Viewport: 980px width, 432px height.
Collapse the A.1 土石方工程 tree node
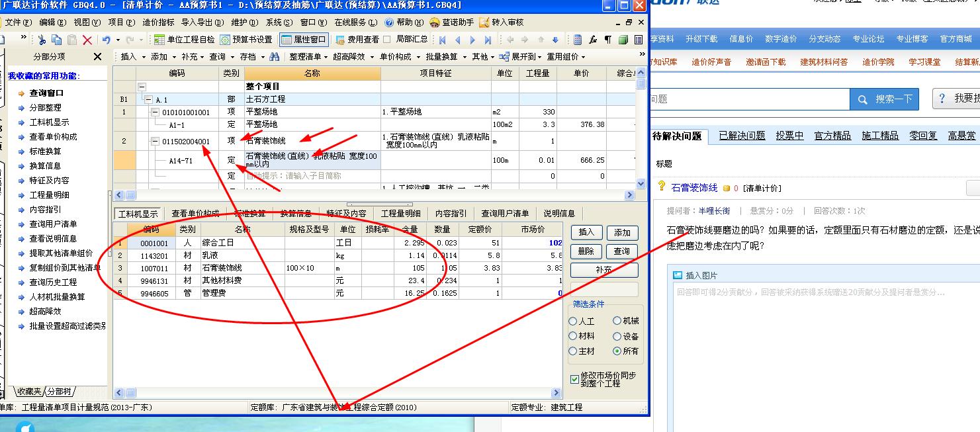(x=148, y=99)
